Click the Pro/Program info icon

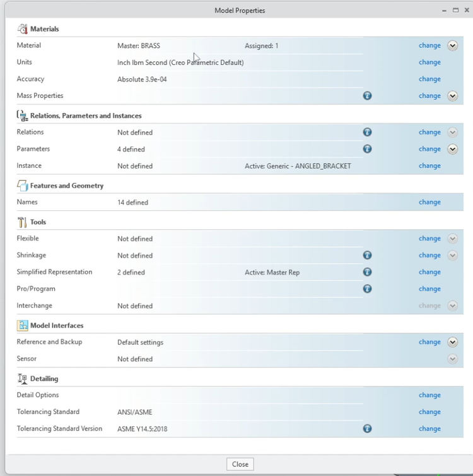point(367,289)
